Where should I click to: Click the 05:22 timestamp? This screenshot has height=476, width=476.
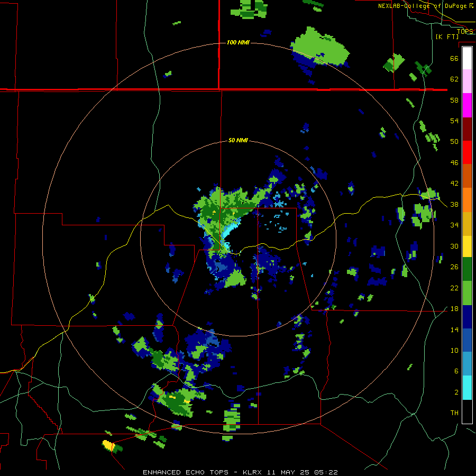tap(326, 472)
